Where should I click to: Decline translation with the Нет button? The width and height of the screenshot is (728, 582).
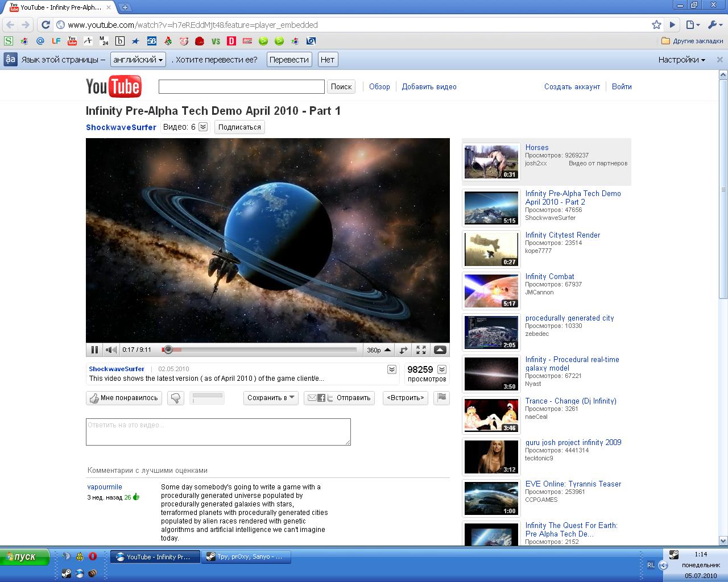click(328, 60)
